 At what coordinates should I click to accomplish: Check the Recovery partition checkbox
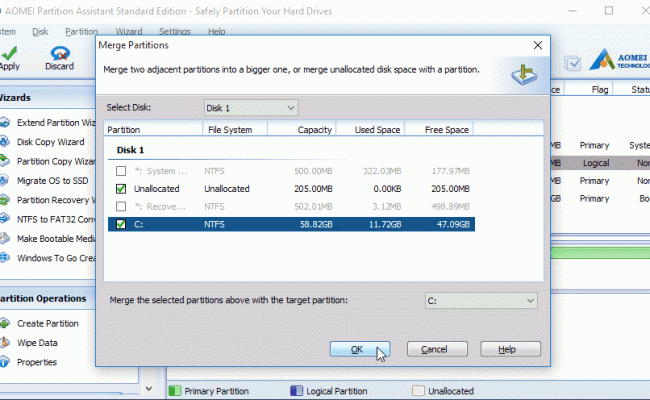pyautogui.click(x=121, y=206)
